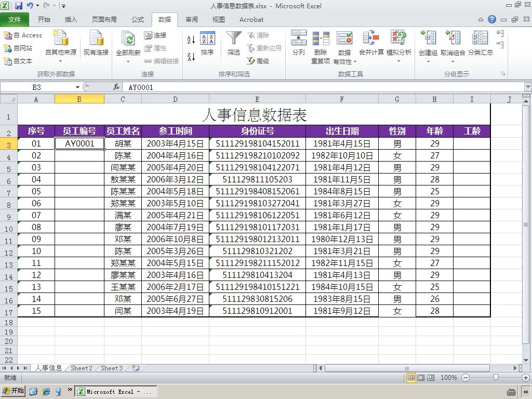Import data from website (自网站)

tap(18, 48)
